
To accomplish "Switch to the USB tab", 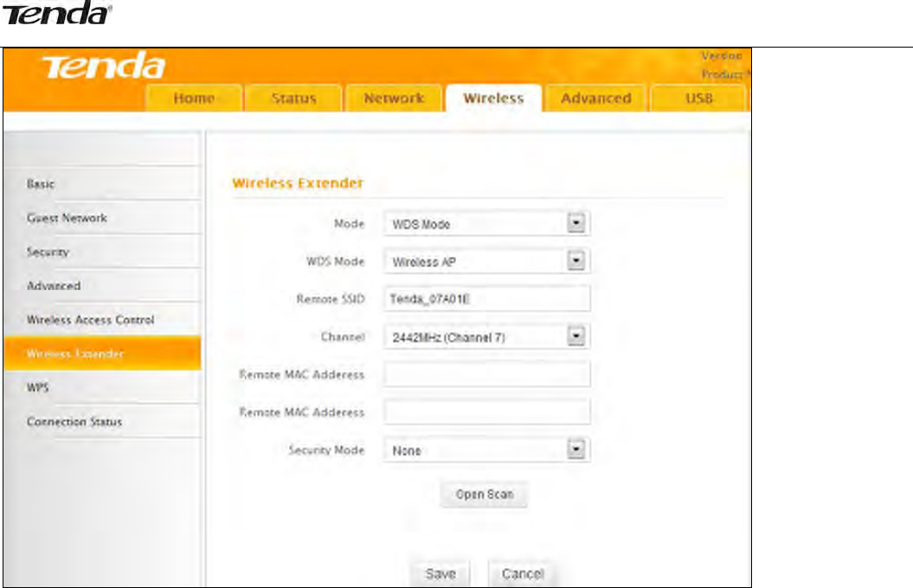I will (x=698, y=98).
